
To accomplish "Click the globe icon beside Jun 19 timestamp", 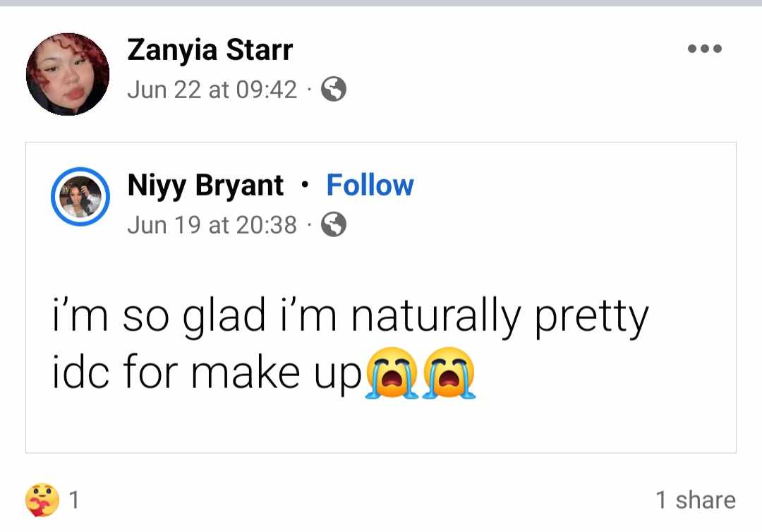I will [x=334, y=225].
